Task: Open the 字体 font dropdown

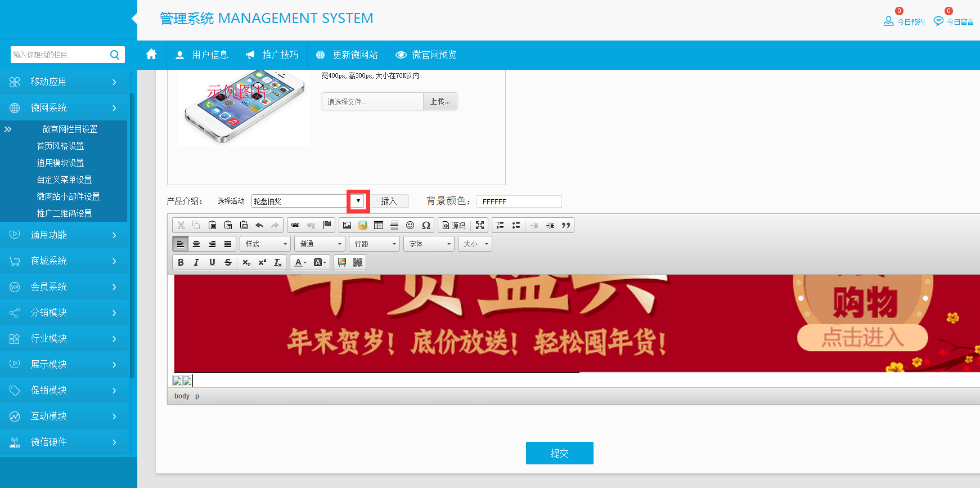Action: point(429,244)
